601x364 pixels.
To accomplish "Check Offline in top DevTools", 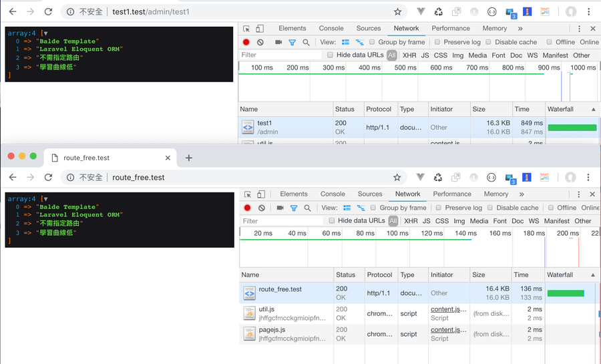I will click(x=550, y=42).
